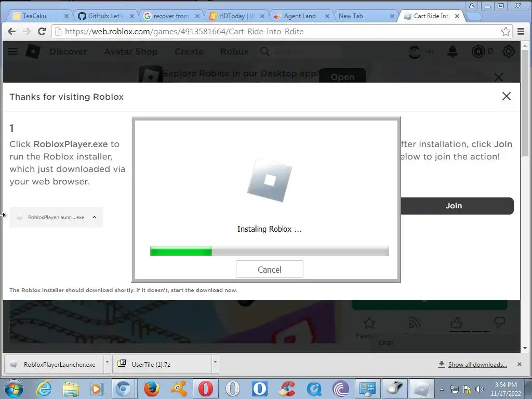Image resolution: width=532 pixels, height=399 pixels.
Task: Open Firefox from the taskbar
Action: tap(151, 389)
